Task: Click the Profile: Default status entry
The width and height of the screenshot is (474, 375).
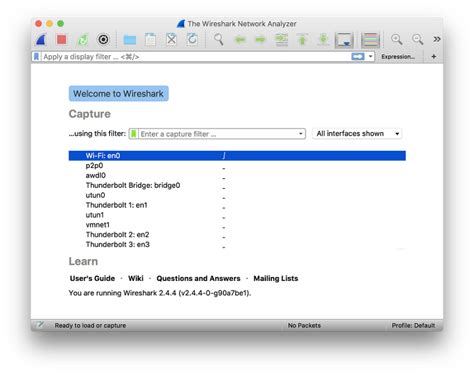Action: click(413, 325)
